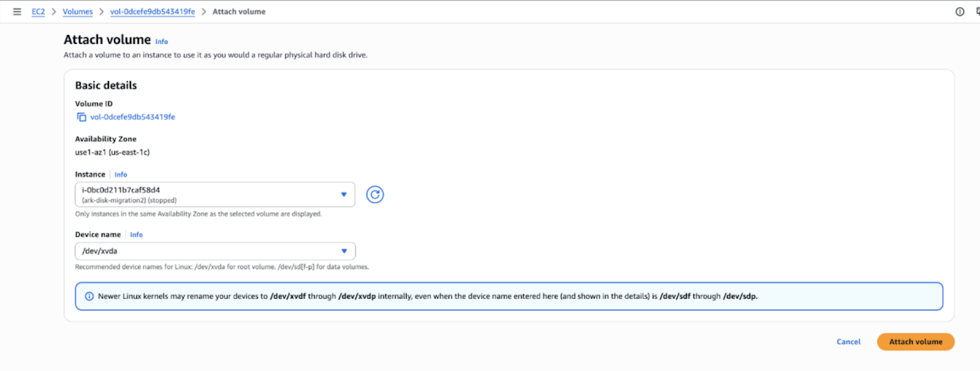Copy the volume ID to clipboard
980x371 pixels.
pos(81,117)
